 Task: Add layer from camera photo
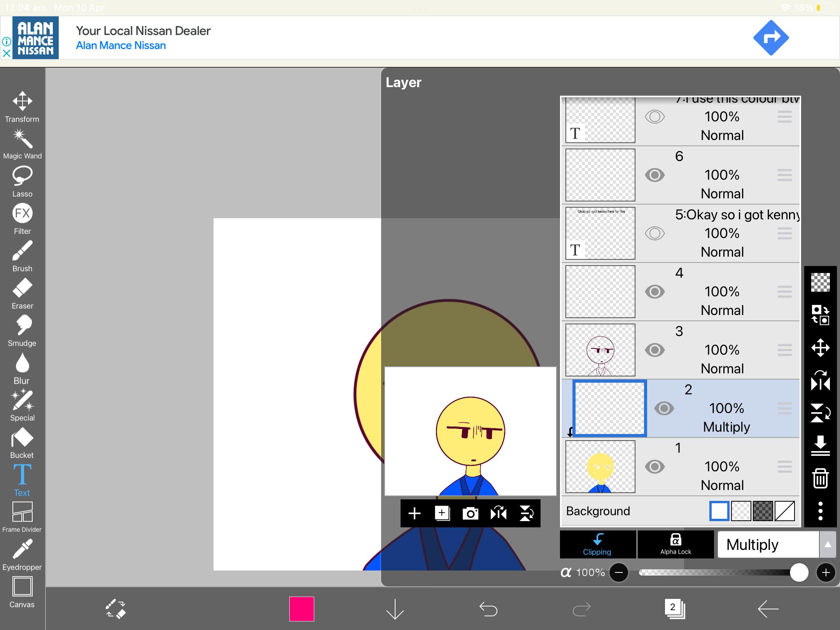pyautogui.click(x=471, y=513)
